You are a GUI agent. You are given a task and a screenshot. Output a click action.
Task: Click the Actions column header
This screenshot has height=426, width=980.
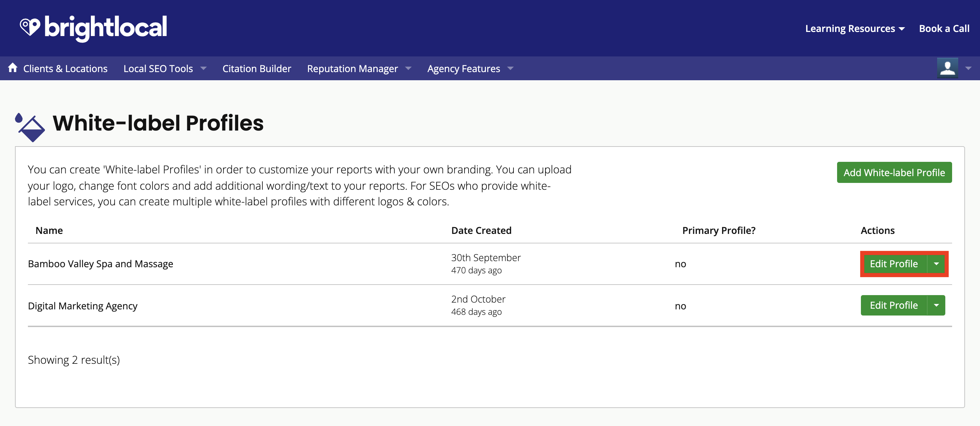pos(877,230)
